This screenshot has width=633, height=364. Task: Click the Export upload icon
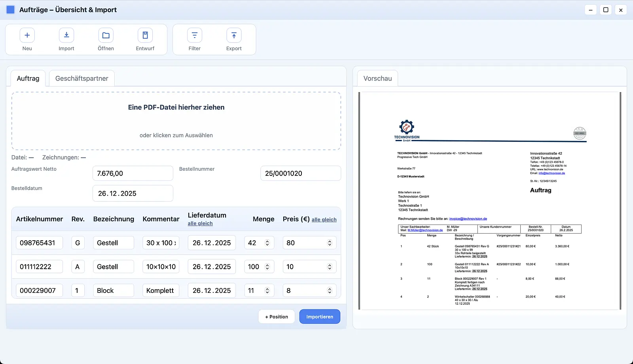click(234, 36)
